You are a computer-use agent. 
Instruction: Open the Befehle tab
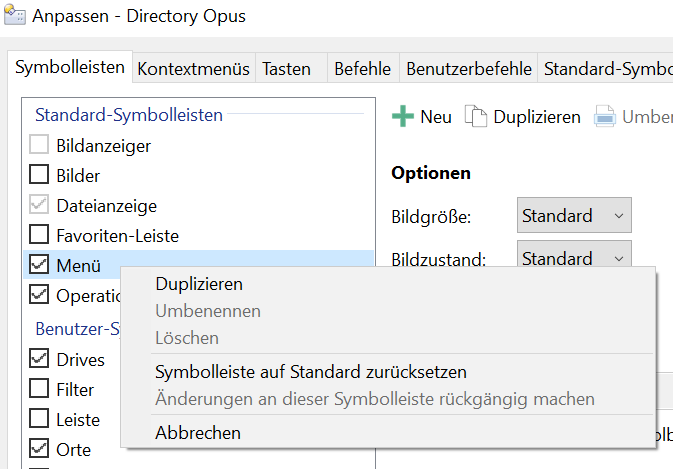[x=363, y=69]
